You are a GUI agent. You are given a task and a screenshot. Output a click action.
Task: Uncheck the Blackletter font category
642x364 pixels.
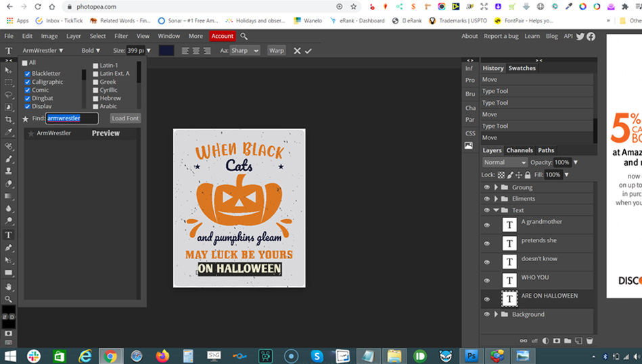(28, 74)
